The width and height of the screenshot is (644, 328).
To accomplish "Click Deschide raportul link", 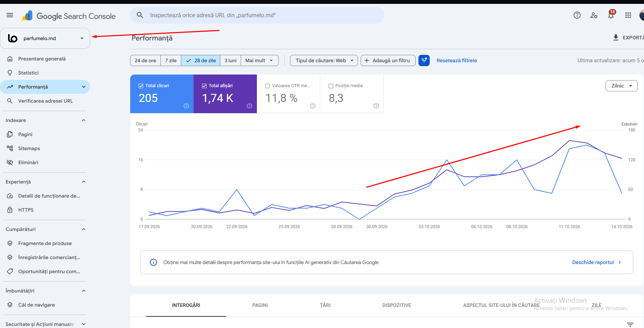I will click(597, 262).
